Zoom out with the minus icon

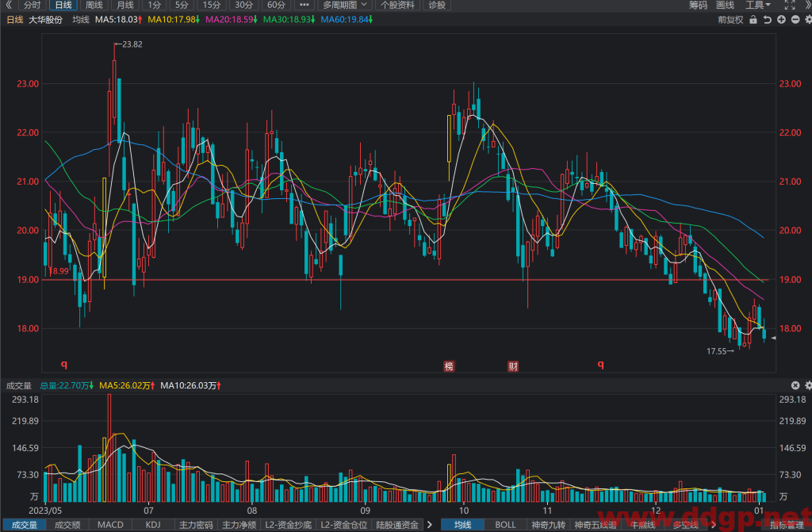pyautogui.click(x=795, y=20)
